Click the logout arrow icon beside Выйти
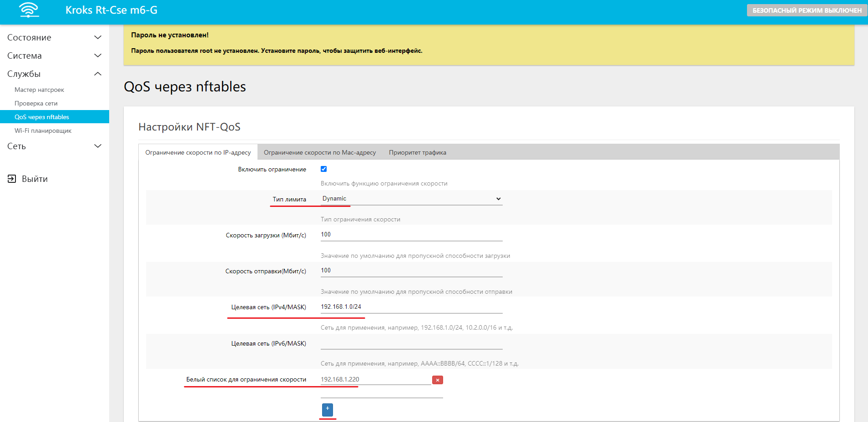This screenshot has height=422, width=868. [x=12, y=179]
